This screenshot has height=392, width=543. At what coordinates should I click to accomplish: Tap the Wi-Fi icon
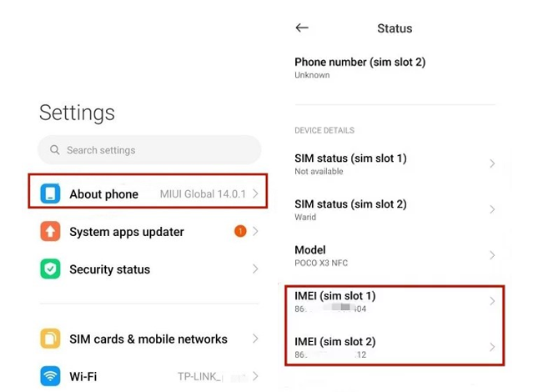click(50, 376)
